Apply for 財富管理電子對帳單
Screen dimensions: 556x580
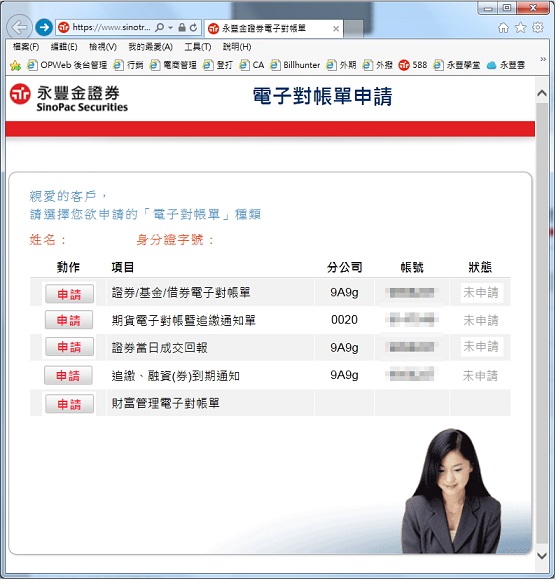[x=69, y=404]
